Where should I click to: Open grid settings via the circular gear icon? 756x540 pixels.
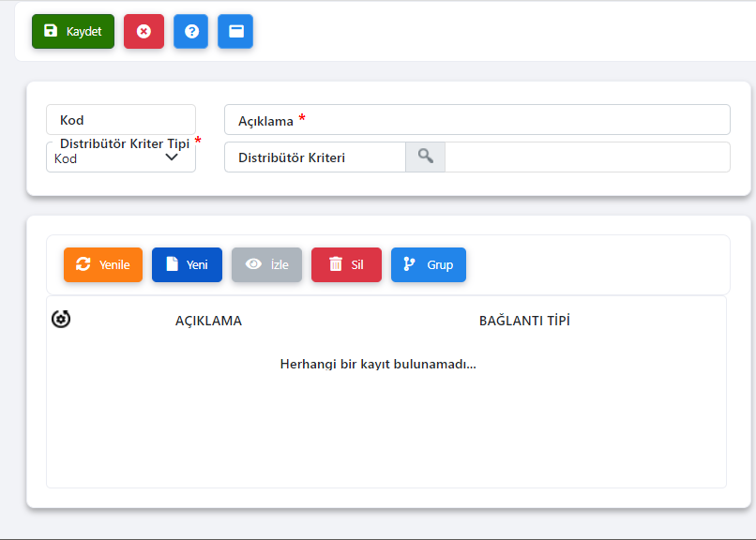click(x=61, y=320)
